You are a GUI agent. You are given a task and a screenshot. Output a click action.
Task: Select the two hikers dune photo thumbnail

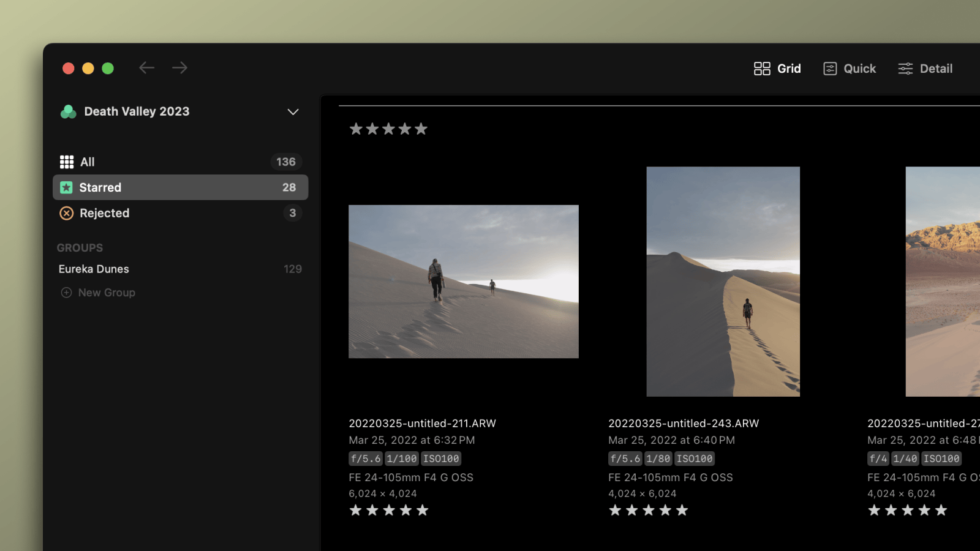point(463,282)
